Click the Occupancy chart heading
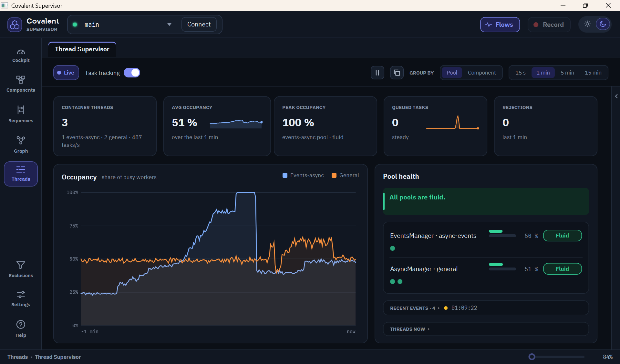Viewport: 620px width, 364px height. 79,177
